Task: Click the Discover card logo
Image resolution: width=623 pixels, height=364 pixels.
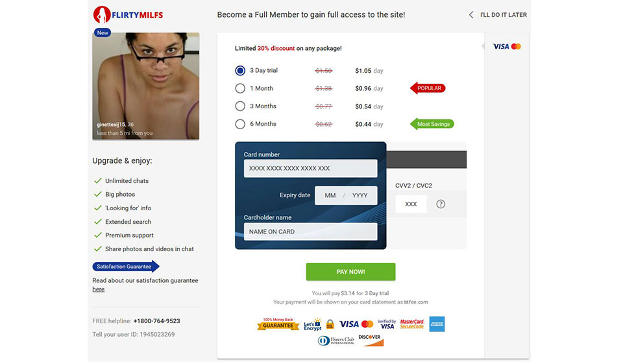Action: 371,340
